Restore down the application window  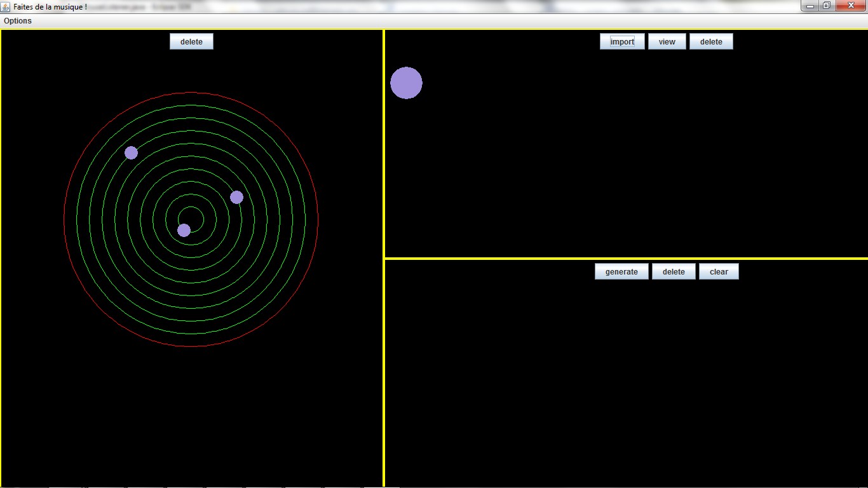[x=826, y=6]
